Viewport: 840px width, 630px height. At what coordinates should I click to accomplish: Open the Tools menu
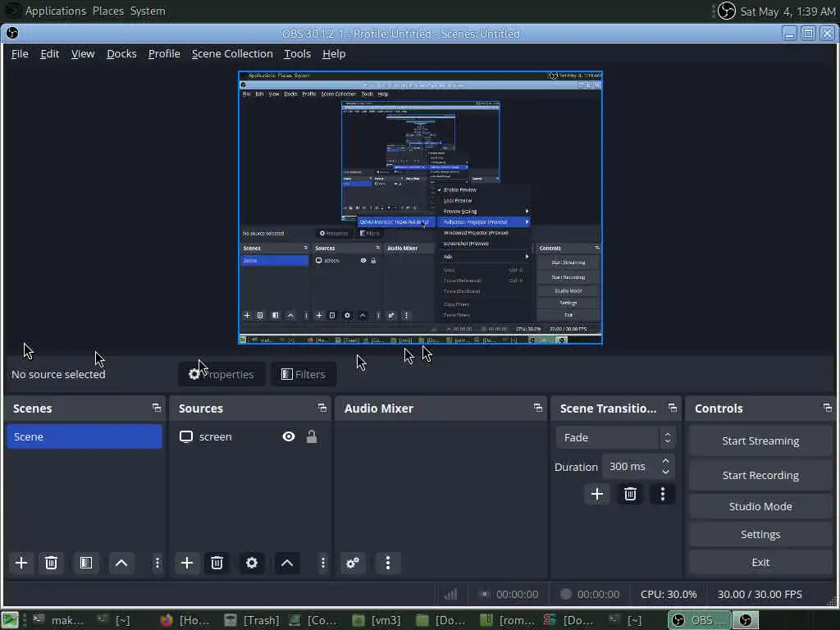(x=297, y=53)
